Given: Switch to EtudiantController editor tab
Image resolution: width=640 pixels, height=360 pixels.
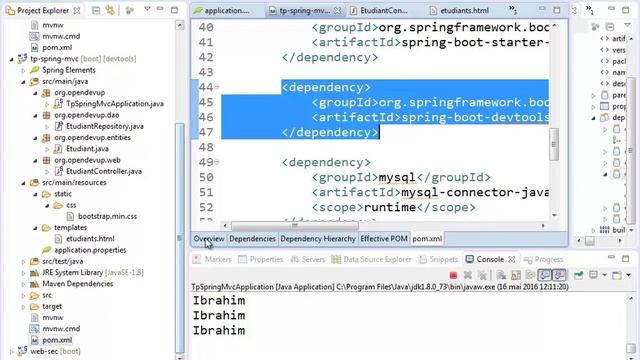Looking at the screenshot, I should coord(379,11).
